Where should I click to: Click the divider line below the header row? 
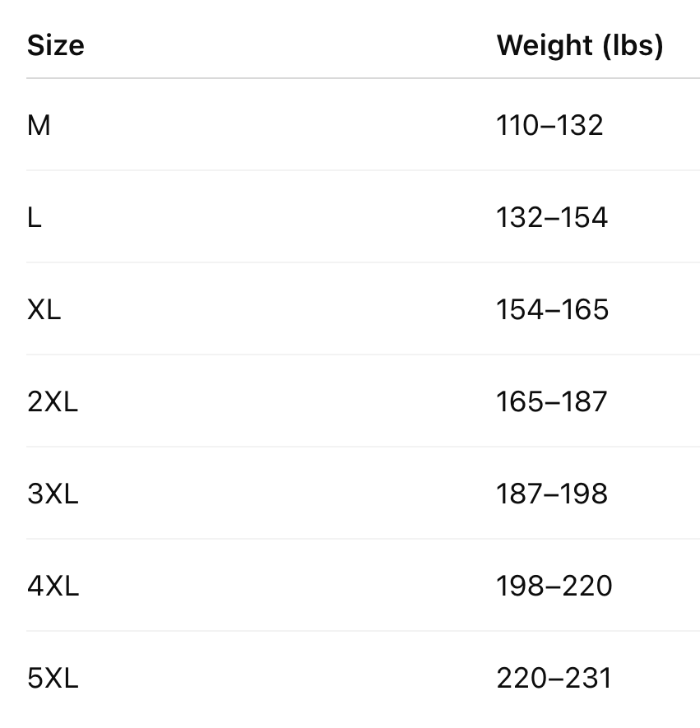pos(362,79)
